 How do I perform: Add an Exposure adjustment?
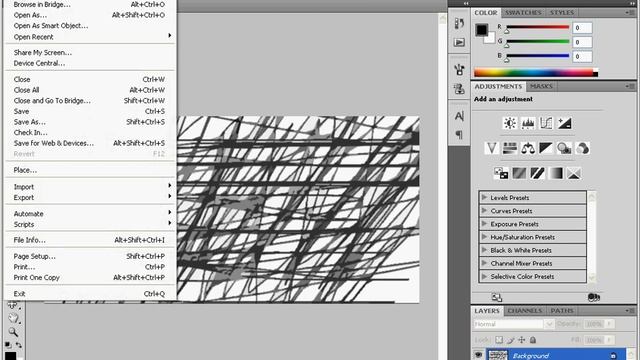(x=564, y=123)
